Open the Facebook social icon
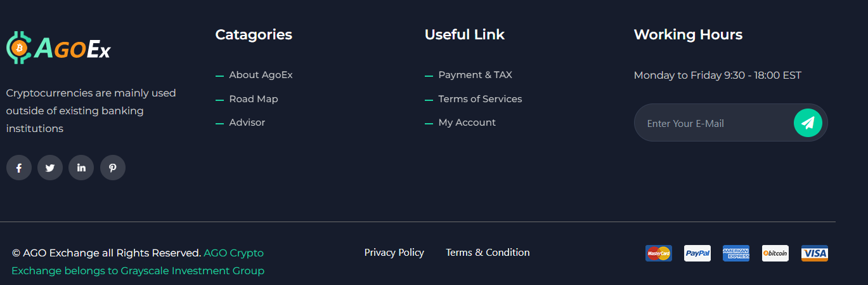This screenshot has height=285, width=868. tap(19, 168)
